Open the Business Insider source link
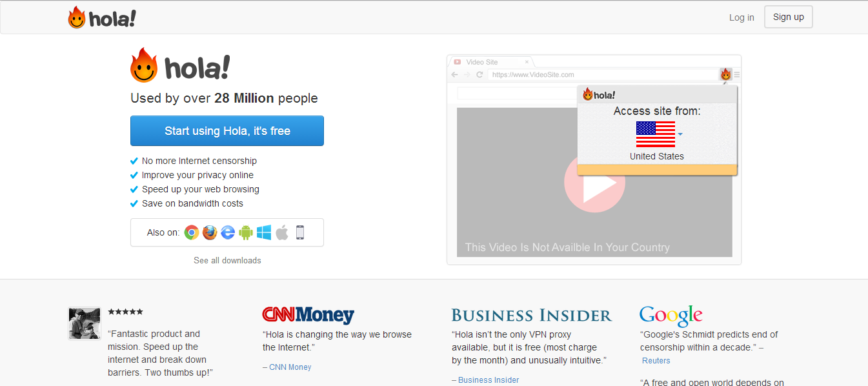This screenshot has width=868, height=386. [x=485, y=380]
